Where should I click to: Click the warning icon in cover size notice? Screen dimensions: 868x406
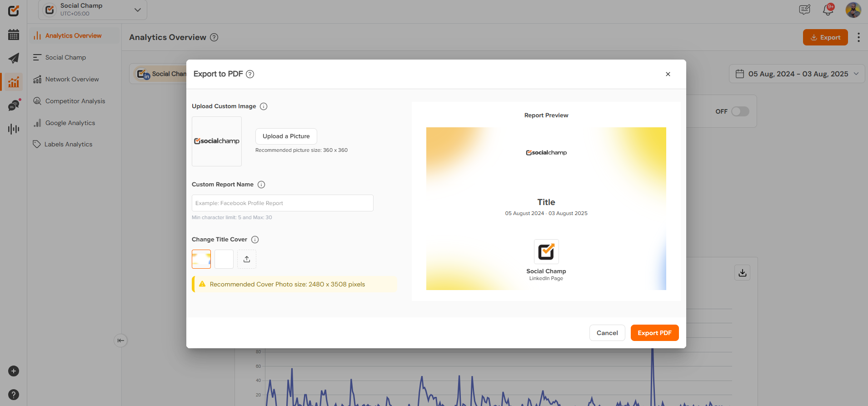(x=202, y=284)
